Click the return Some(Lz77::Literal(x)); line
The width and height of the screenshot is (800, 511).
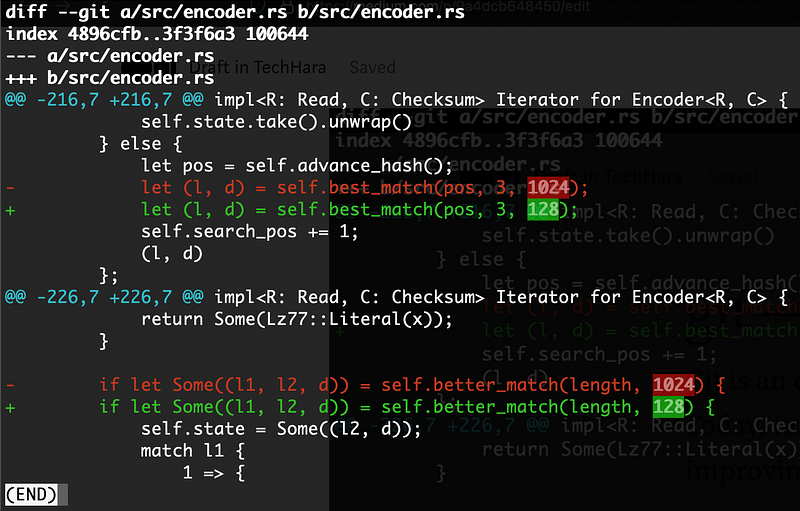(297, 319)
